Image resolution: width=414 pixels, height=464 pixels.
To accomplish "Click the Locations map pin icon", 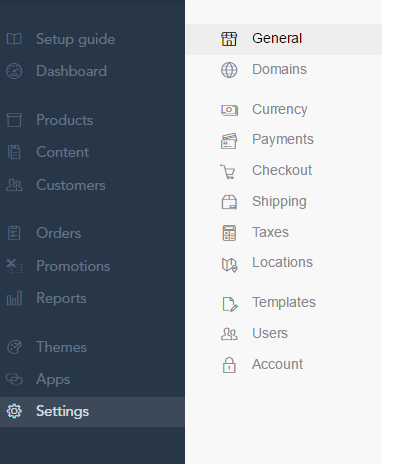I will pos(229,265).
